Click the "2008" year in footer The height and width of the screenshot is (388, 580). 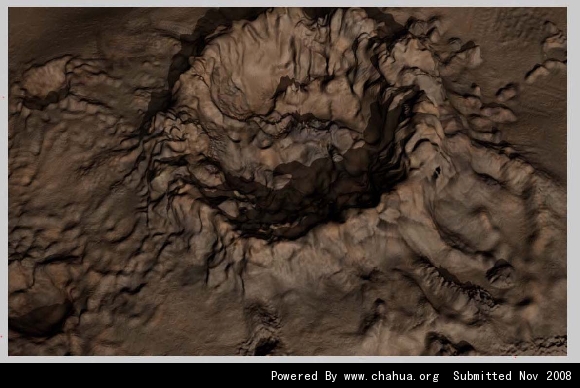pos(559,376)
